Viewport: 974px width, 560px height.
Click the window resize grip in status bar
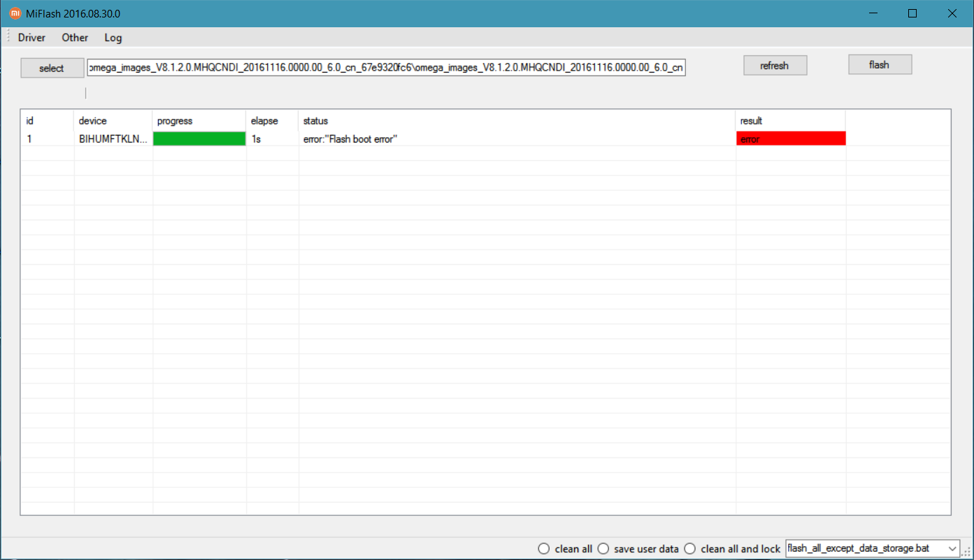[x=968, y=553]
